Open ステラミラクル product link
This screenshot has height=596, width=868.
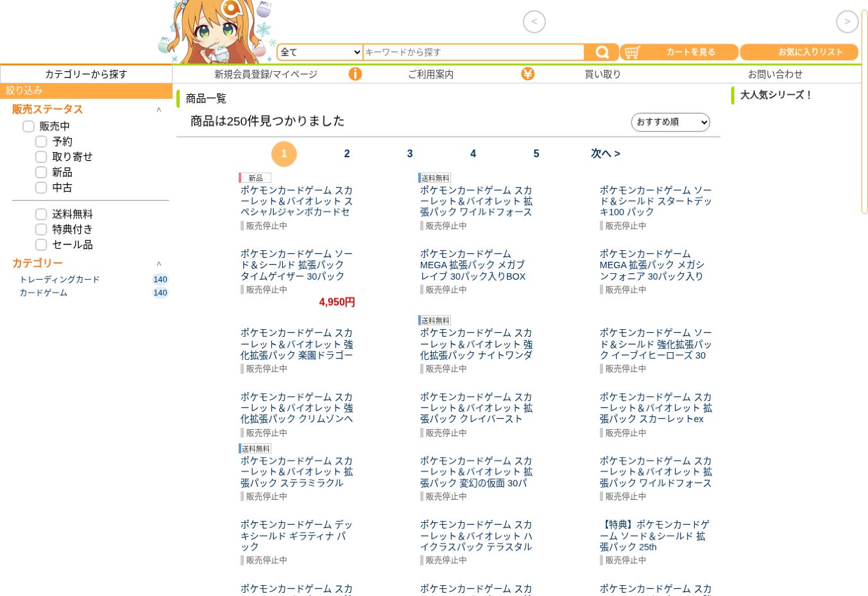297,472
